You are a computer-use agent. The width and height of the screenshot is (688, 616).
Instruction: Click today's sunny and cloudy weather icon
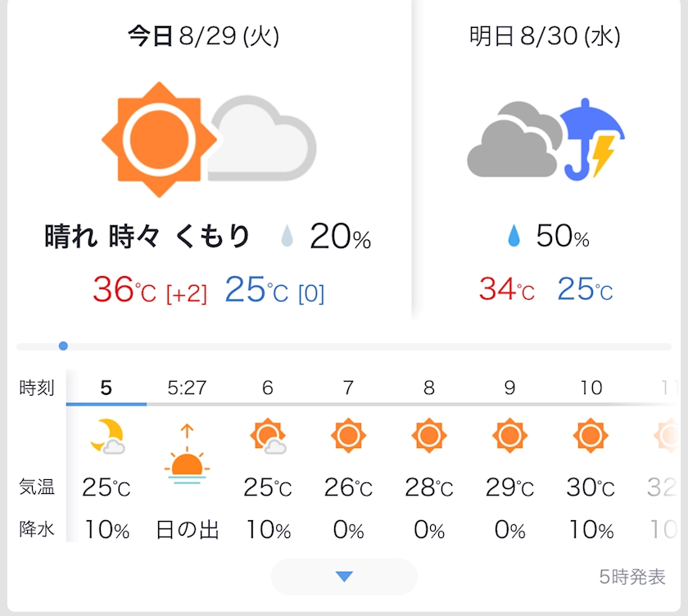coord(208,139)
